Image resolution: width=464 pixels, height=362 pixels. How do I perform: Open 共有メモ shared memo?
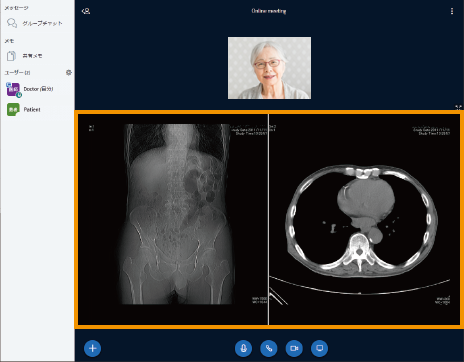[x=32, y=56]
